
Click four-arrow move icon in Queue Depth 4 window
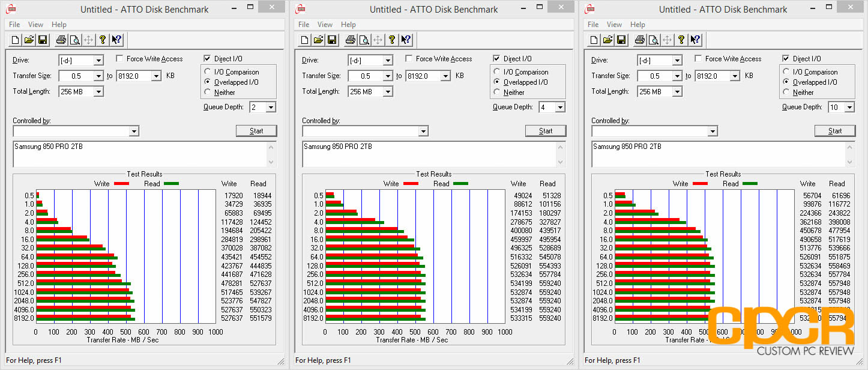pyautogui.click(x=378, y=40)
